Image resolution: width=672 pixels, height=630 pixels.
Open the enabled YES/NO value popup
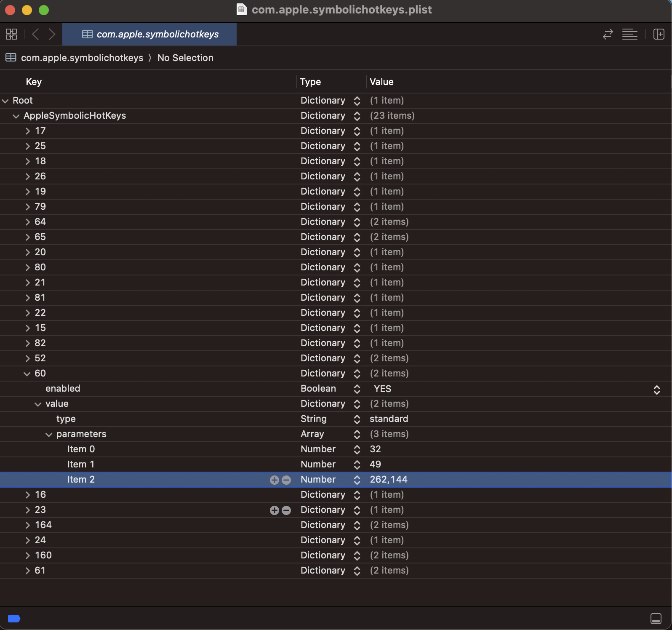click(x=656, y=390)
